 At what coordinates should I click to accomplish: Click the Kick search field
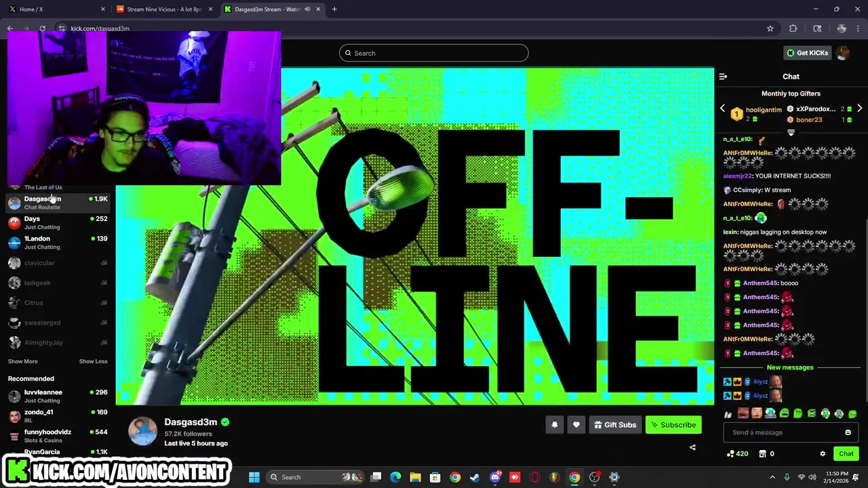coord(434,53)
